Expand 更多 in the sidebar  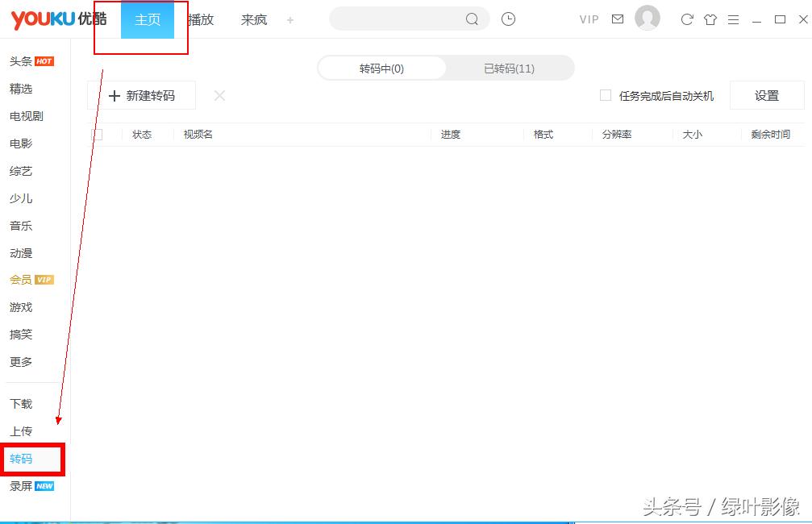tap(21, 362)
